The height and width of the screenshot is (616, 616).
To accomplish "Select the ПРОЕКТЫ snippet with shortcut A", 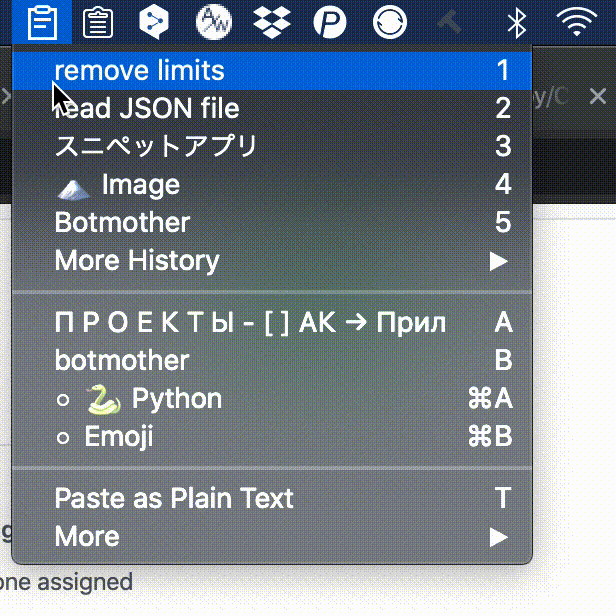I will [272, 323].
